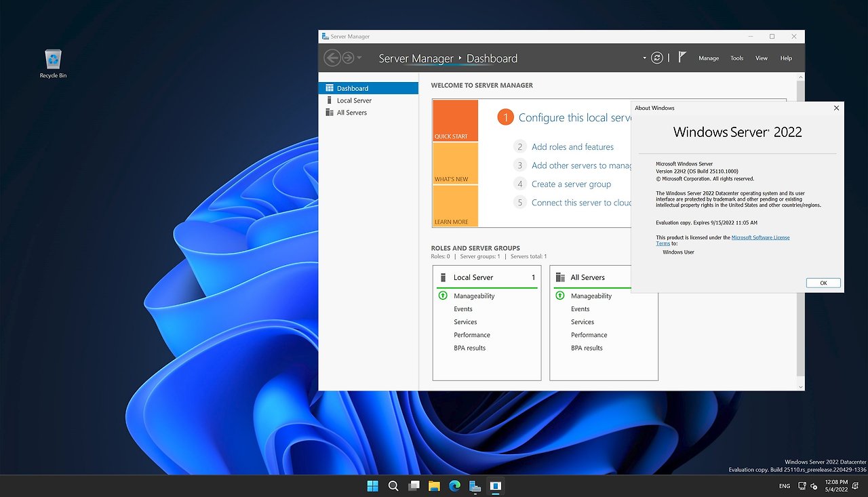Open BPA results in Local Server tile
The width and height of the screenshot is (868, 497).
(x=470, y=348)
